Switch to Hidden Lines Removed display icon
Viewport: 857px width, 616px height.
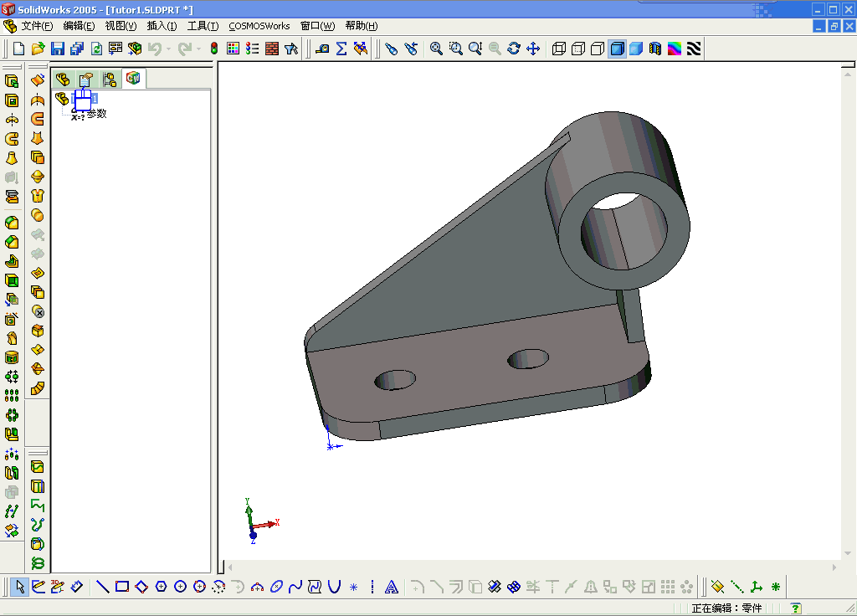pos(598,49)
